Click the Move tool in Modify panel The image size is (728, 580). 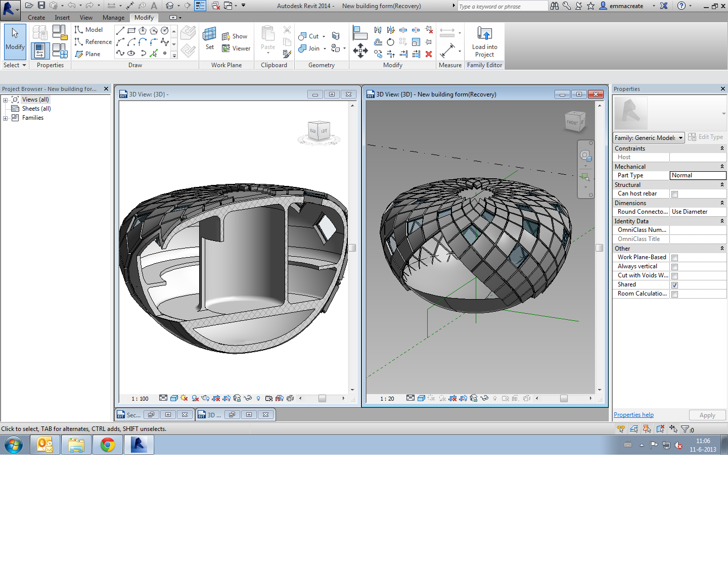pyautogui.click(x=360, y=51)
